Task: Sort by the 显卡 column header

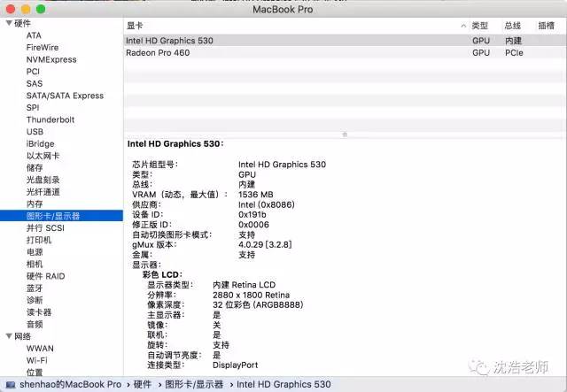Action: [x=135, y=26]
